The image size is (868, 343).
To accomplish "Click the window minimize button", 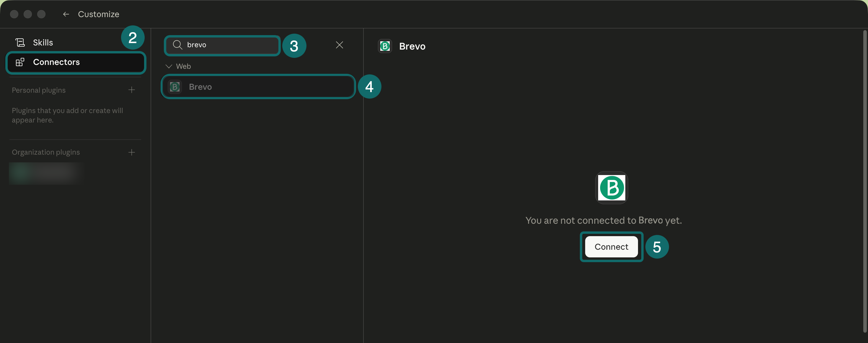I will tap(28, 14).
